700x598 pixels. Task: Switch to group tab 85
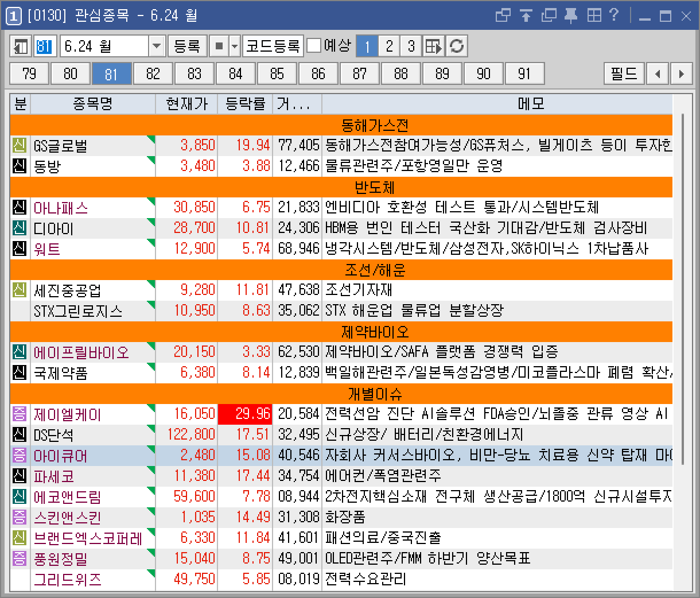pyautogui.click(x=277, y=73)
